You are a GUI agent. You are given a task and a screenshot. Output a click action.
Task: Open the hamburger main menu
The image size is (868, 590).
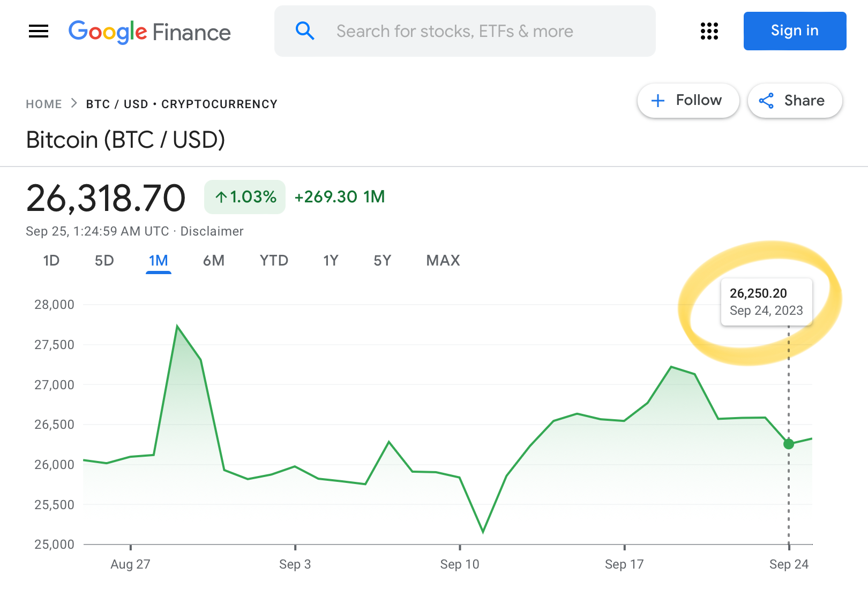[39, 32]
